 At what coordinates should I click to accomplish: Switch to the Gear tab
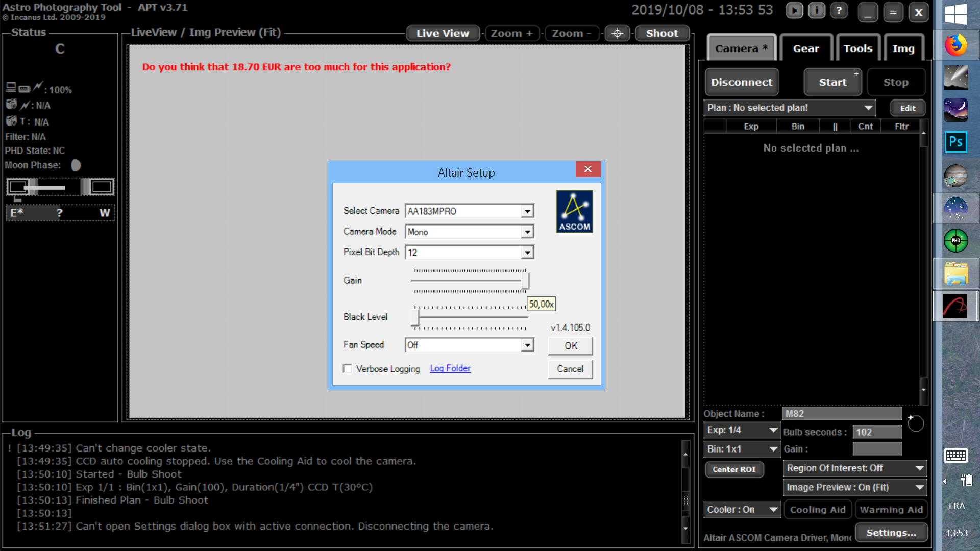pyautogui.click(x=805, y=48)
